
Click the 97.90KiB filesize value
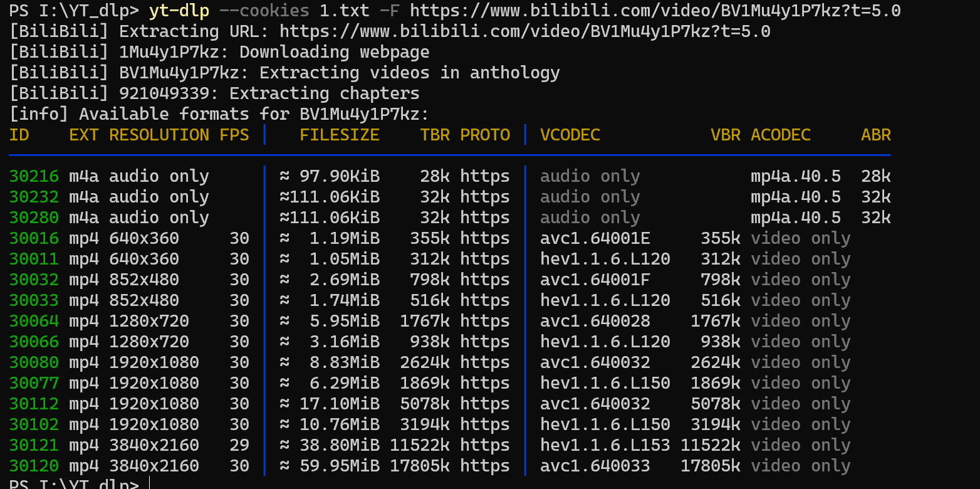pos(340,176)
